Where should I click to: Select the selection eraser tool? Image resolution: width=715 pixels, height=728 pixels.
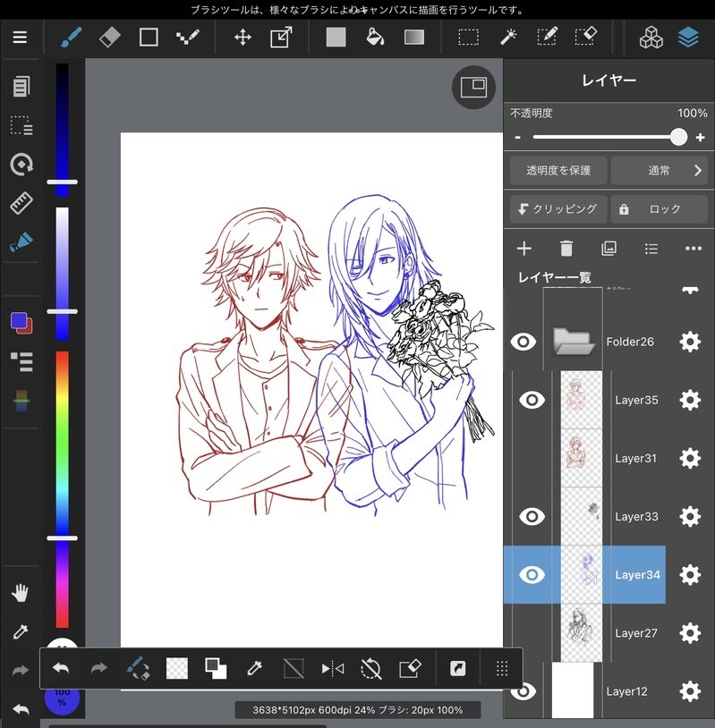coord(585,37)
